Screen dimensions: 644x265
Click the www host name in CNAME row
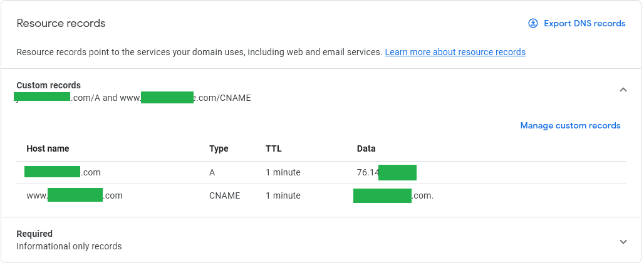[74, 195]
